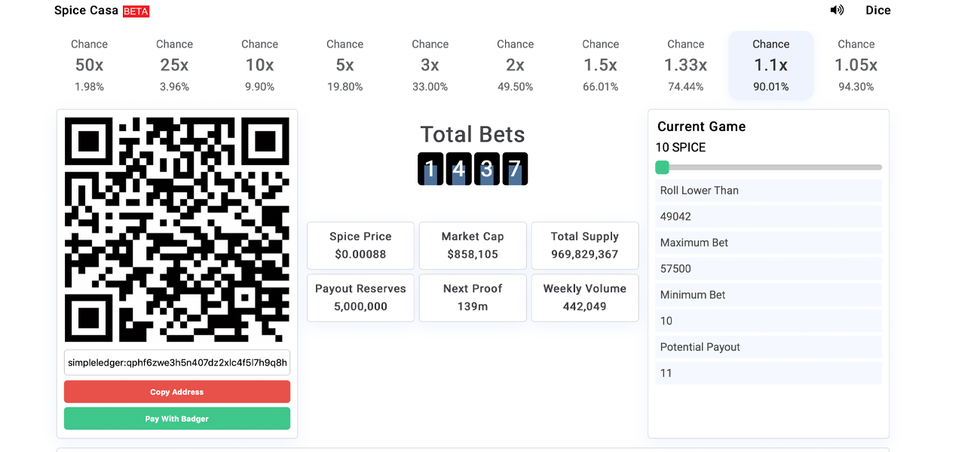Click the red Copy Address button
Image resolution: width=980 pixels, height=452 pixels.
tap(177, 392)
